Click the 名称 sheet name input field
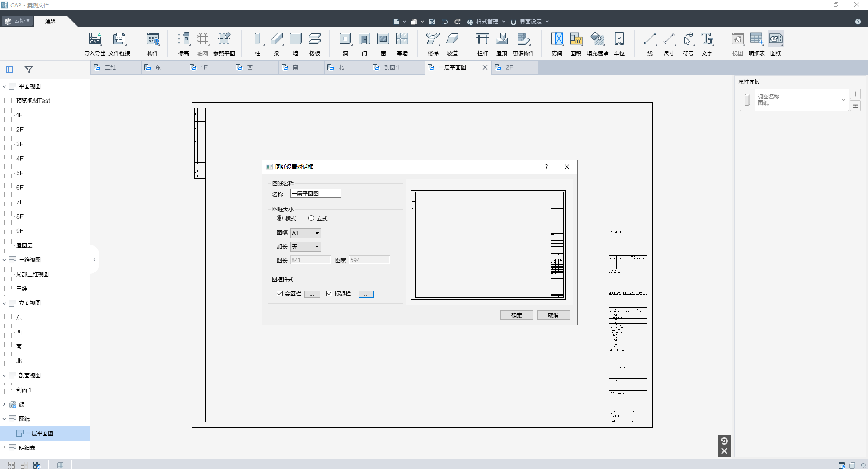This screenshot has height=469, width=868. pyautogui.click(x=316, y=193)
